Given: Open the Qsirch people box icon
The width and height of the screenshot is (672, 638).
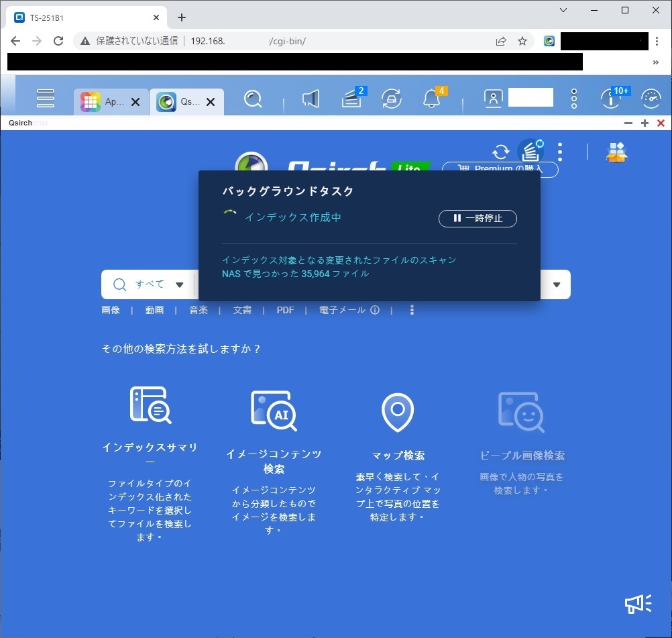Looking at the screenshot, I should [x=617, y=152].
